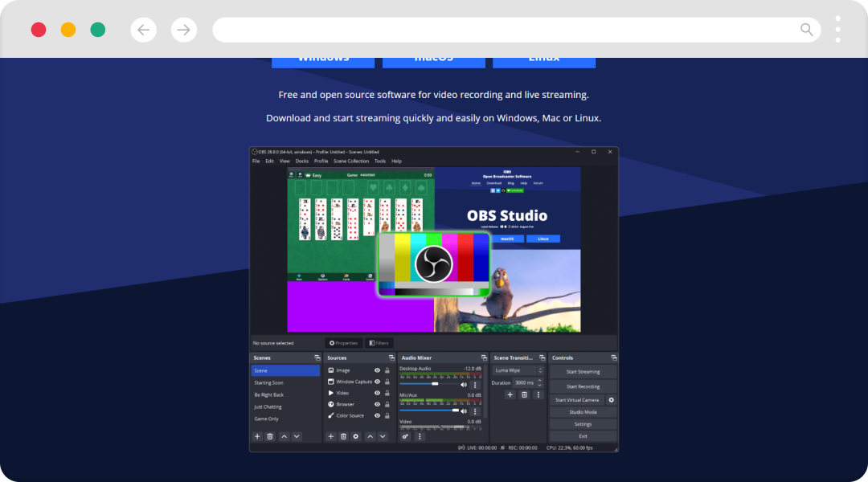Add a new scene with the Scenes plus icon

(x=257, y=437)
